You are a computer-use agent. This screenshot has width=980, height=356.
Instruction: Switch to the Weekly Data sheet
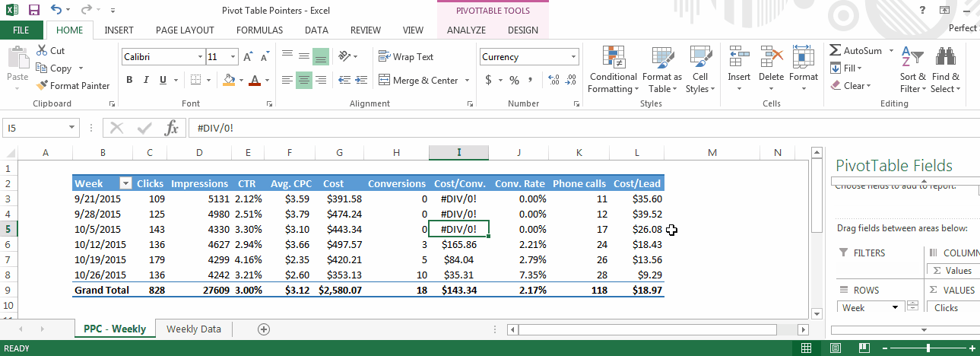[x=194, y=329]
